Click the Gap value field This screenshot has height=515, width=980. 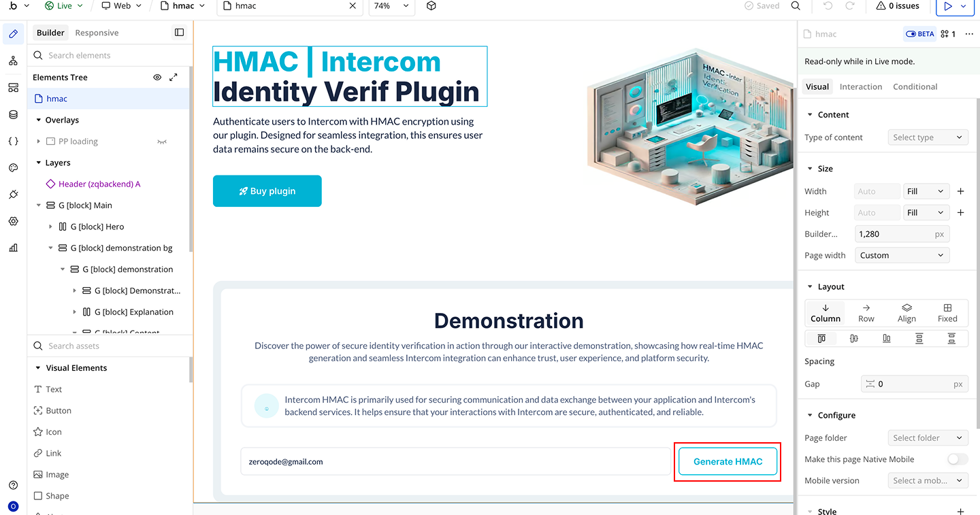(x=914, y=384)
